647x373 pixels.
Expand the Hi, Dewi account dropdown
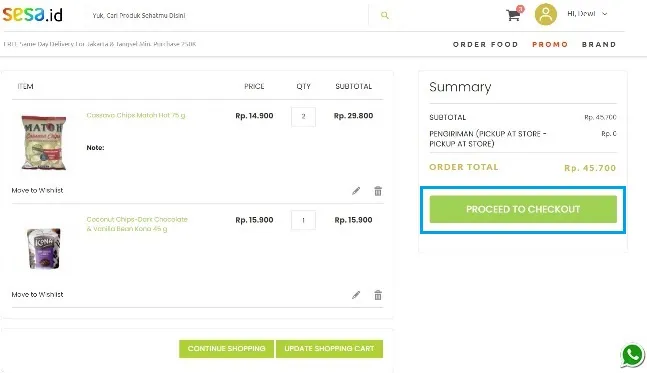click(587, 14)
